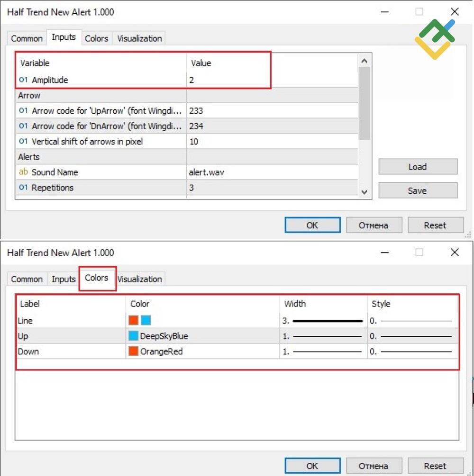Click the icon beside the DnArrow code row

[x=23, y=126]
